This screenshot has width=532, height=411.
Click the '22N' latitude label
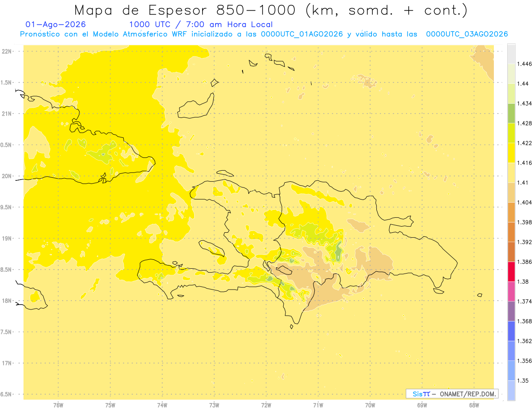click(7, 51)
